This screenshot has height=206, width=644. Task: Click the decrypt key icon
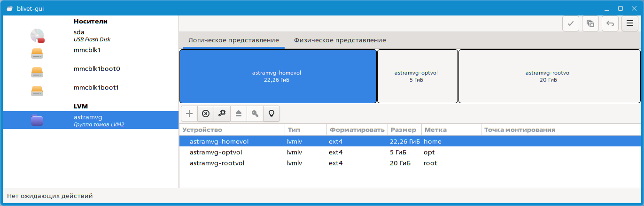pos(255,113)
